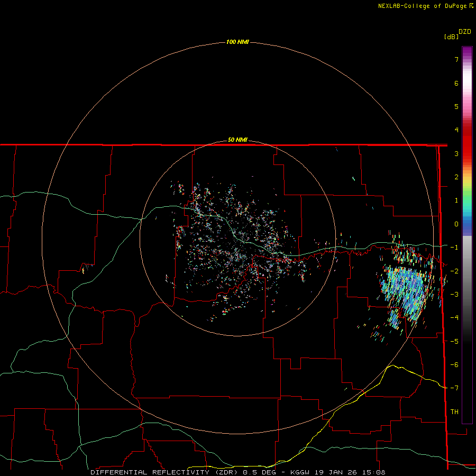Click the 5 value on the color scale
Viewport: 476px width, 476px height.
click(456, 106)
